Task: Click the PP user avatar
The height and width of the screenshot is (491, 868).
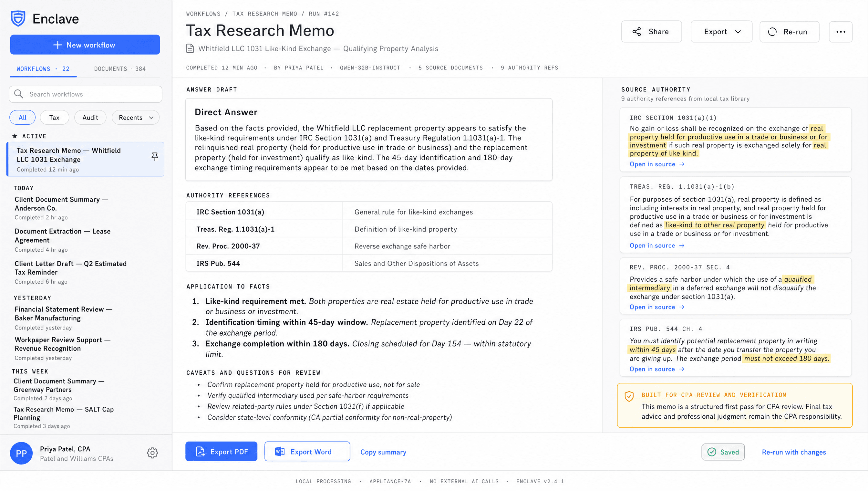Action: click(x=21, y=453)
